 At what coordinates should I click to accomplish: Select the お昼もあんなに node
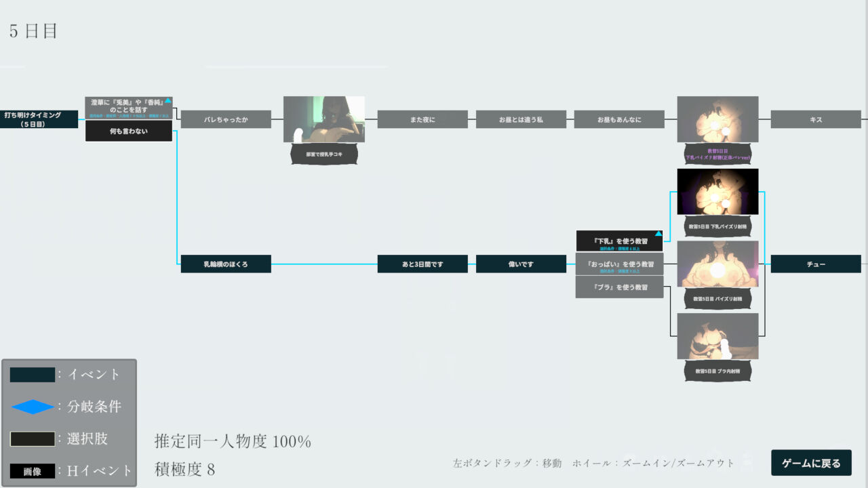tap(619, 119)
